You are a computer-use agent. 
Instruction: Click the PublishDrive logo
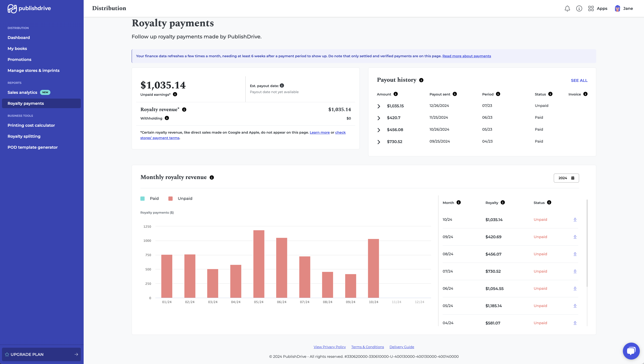[29, 8]
